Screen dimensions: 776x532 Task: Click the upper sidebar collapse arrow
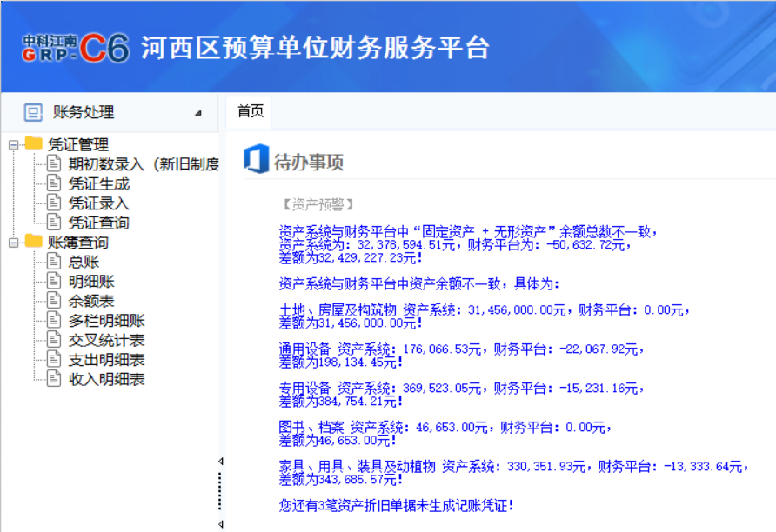(x=220, y=461)
